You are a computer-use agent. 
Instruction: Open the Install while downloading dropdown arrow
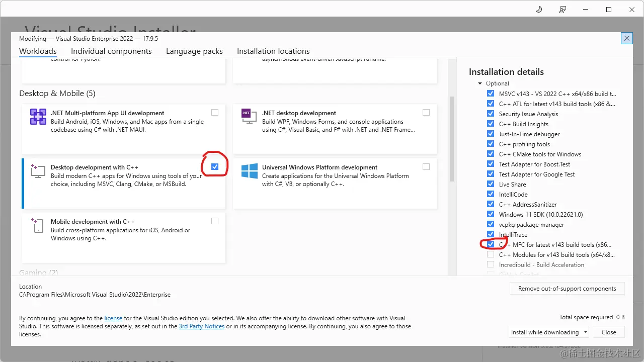(586, 332)
